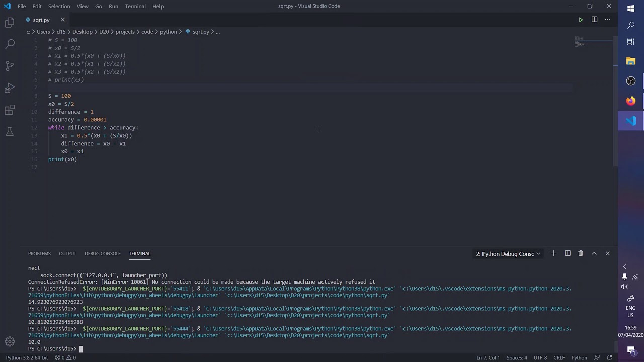Screen dimensions: 644x362
Task: Open the Python Debug Console terminal dropdown
Action: coord(508,254)
